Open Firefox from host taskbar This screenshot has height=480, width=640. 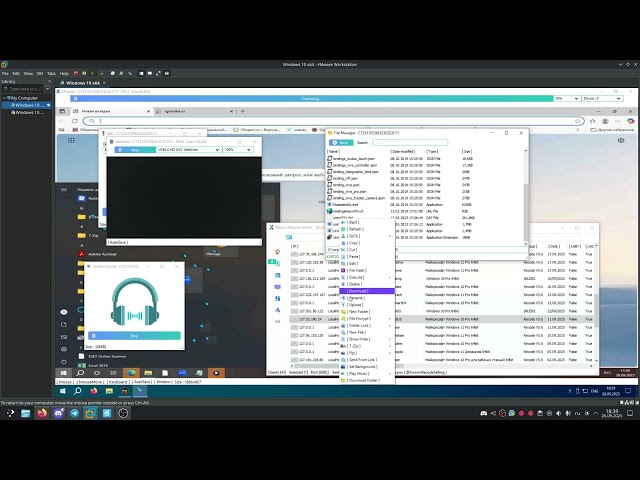tap(42, 413)
